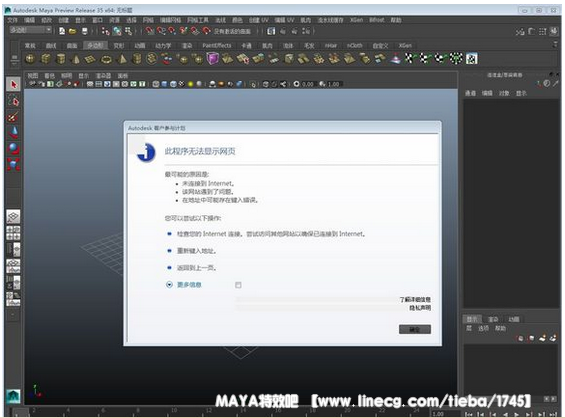
Task: Activate the Paint selection tool
Action: (x=13, y=117)
